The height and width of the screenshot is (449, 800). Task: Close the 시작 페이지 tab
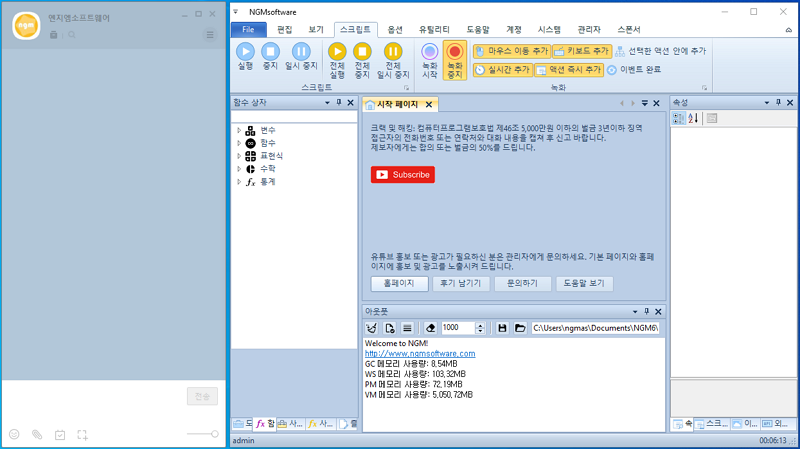(x=429, y=105)
